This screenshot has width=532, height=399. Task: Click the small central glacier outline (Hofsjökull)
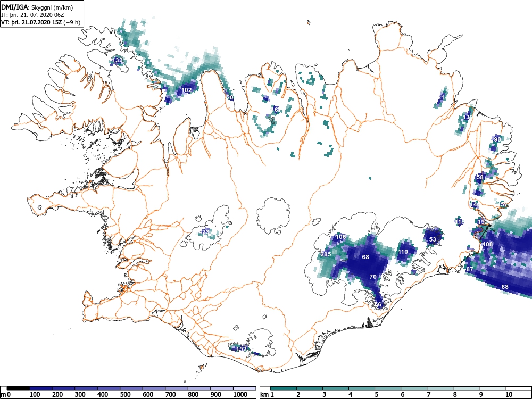[x=273, y=216]
